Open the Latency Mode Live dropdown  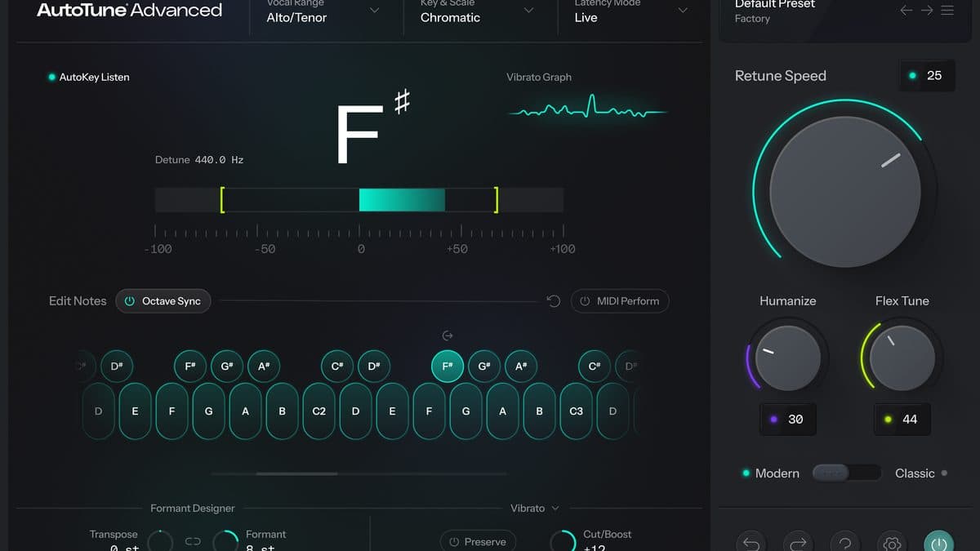pyautogui.click(x=631, y=11)
